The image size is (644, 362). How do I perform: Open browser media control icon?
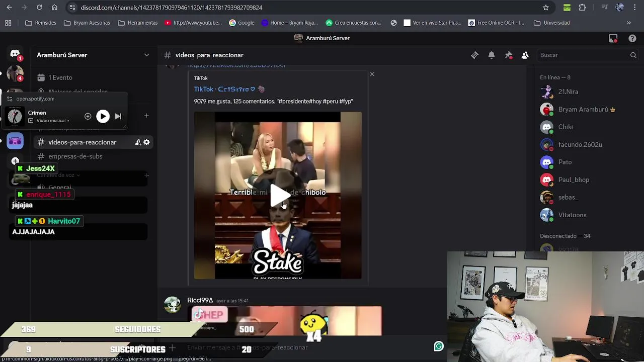(x=604, y=8)
